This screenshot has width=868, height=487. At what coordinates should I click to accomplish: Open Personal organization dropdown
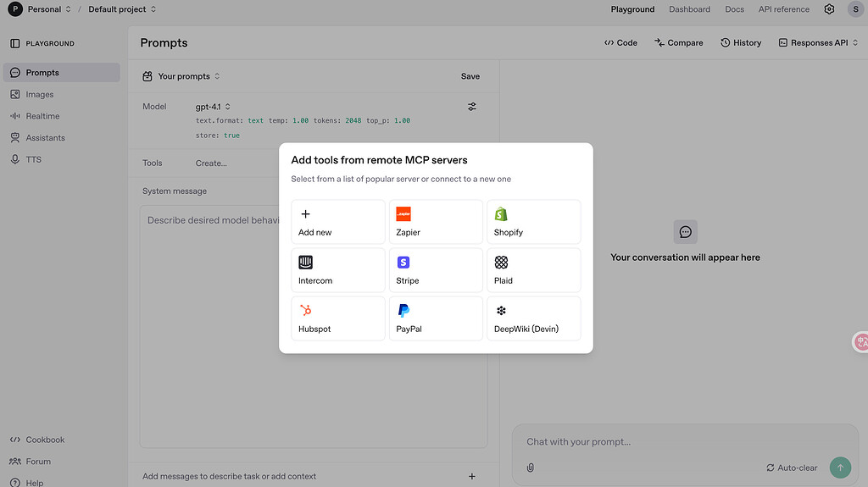pyautogui.click(x=49, y=9)
